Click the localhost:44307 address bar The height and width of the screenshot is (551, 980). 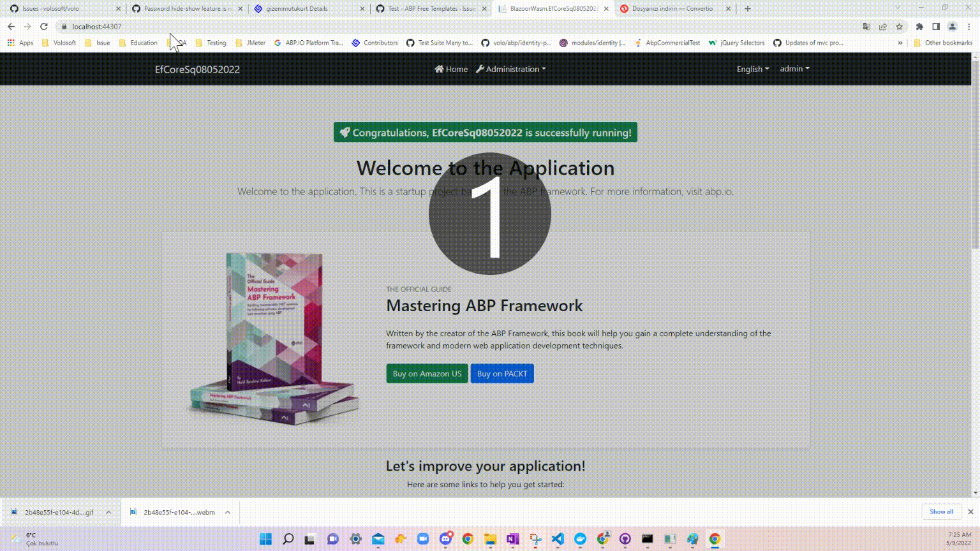coord(459,27)
